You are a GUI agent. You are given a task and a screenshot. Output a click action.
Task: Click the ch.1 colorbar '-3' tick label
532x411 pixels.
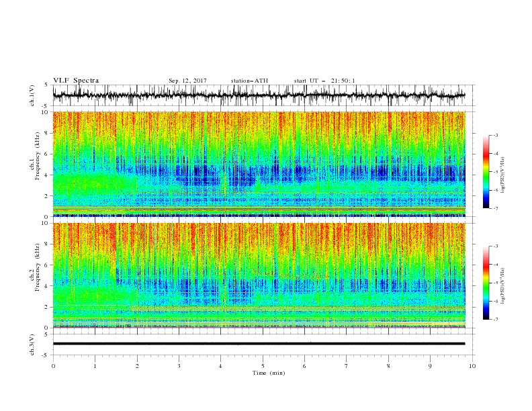tap(496, 135)
